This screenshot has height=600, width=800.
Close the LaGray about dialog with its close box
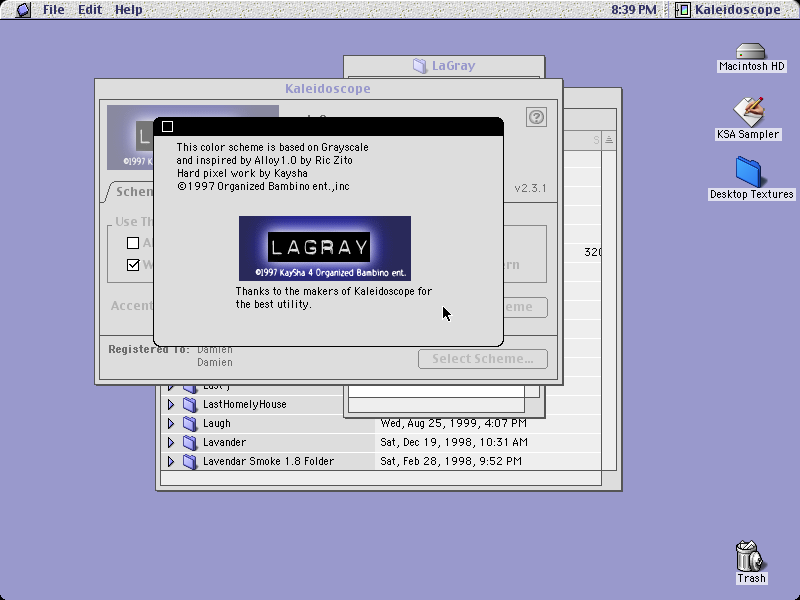pyautogui.click(x=167, y=127)
